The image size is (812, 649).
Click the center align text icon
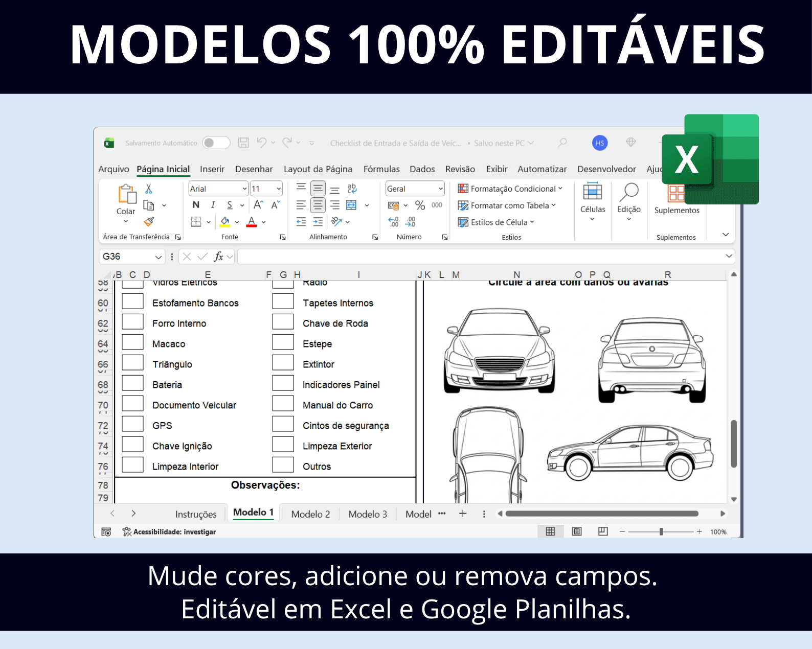(x=318, y=205)
